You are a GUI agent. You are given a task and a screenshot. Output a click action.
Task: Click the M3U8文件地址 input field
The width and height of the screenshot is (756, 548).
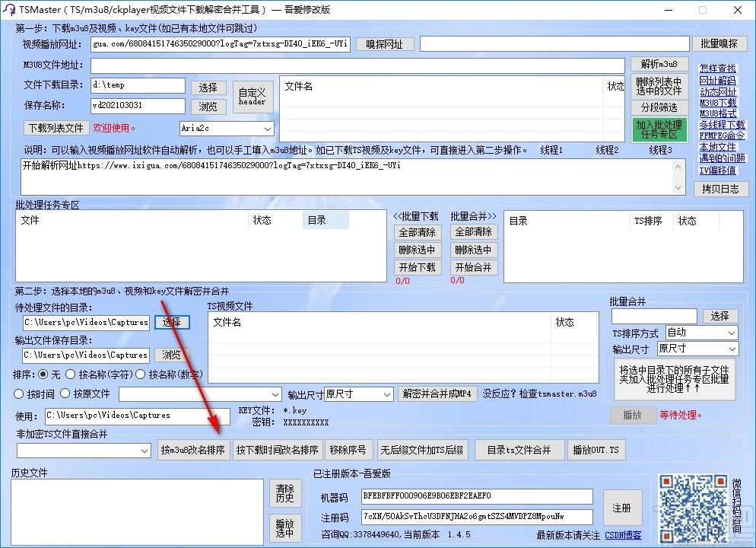click(357, 65)
